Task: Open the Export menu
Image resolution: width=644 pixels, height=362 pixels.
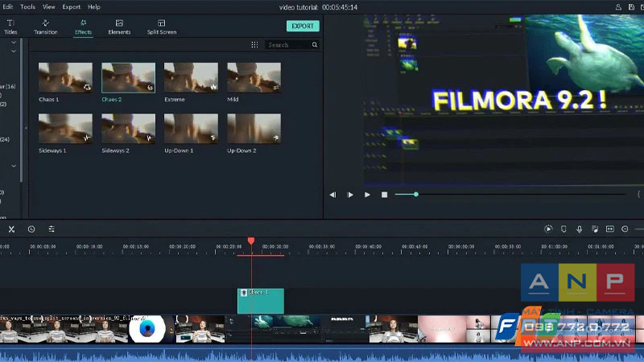Action: [x=71, y=7]
